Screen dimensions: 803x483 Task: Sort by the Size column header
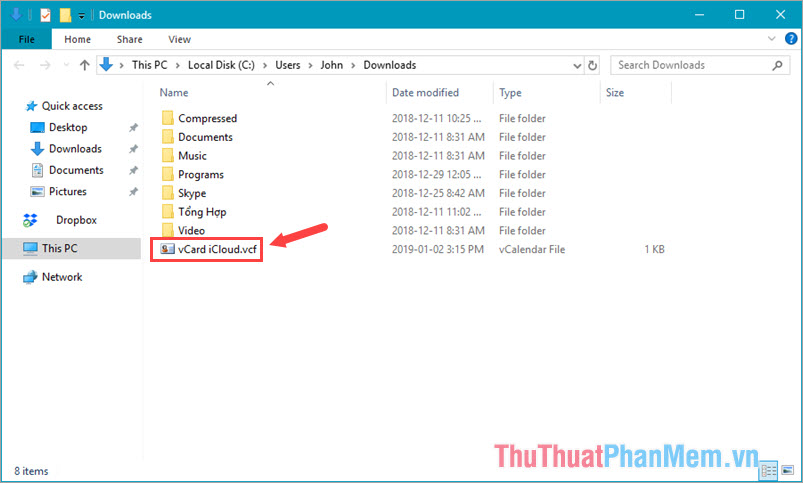(615, 93)
